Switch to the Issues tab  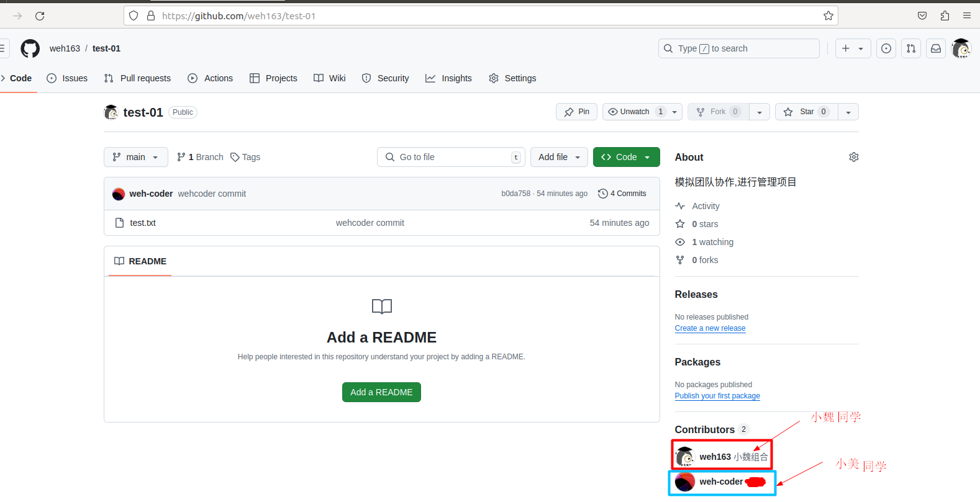click(67, 78)
